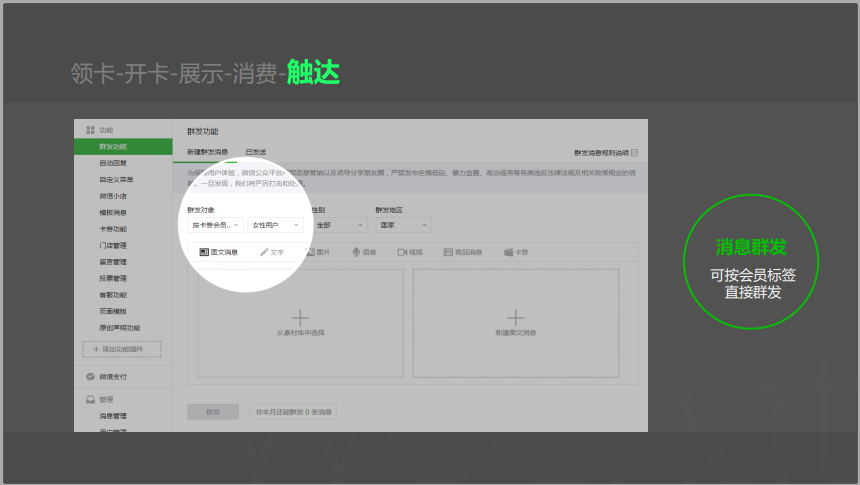The image size is (860, 485).
Task: Toggle the 群发消息规则说明 checkbox icon
Action: tap(634, 153)
